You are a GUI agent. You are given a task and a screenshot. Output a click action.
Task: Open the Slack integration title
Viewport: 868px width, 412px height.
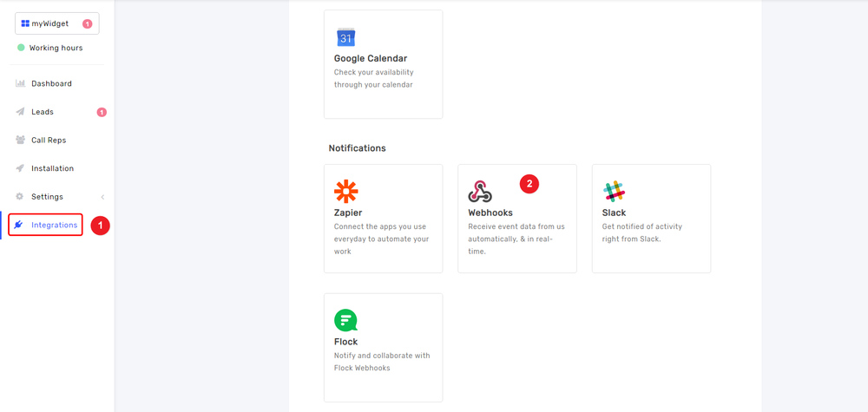[x=614, y=213]
